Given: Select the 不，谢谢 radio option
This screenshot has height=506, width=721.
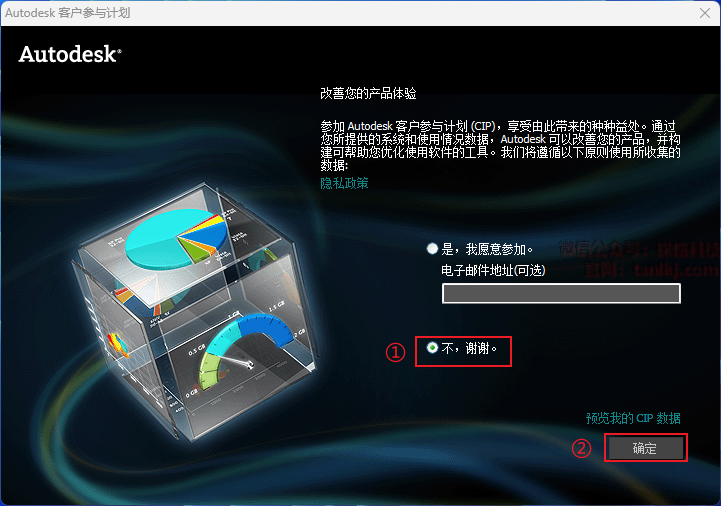Looking at the screenshot, I should [x=432, y=347].
